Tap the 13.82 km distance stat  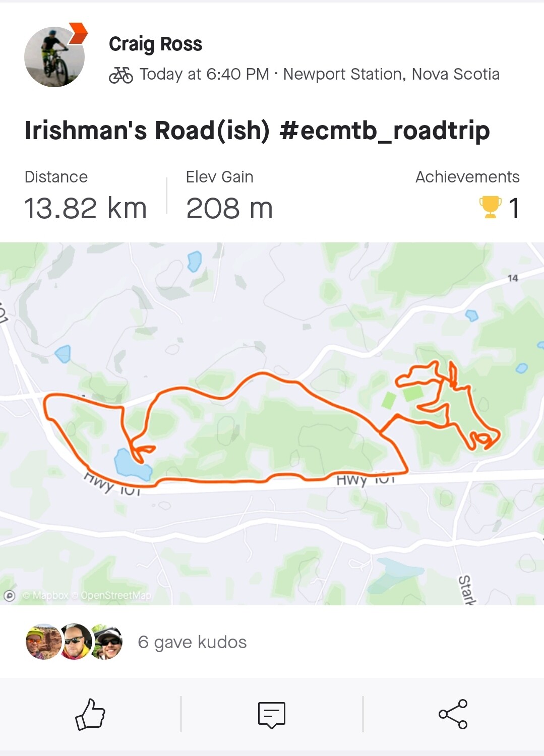[x=86, y=208]
